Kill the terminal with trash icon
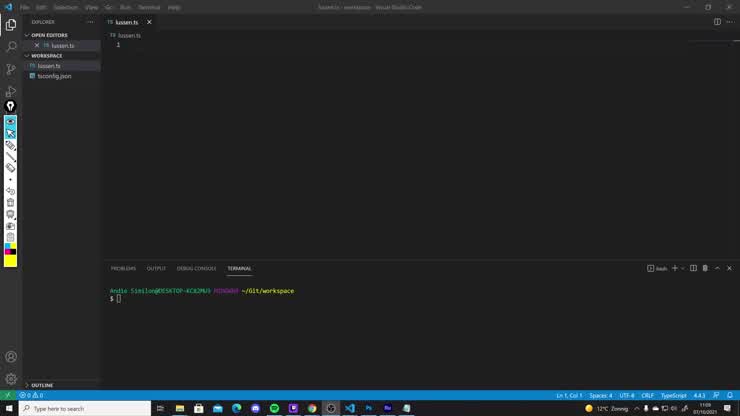The image size is (740, 416). point(705,268)
